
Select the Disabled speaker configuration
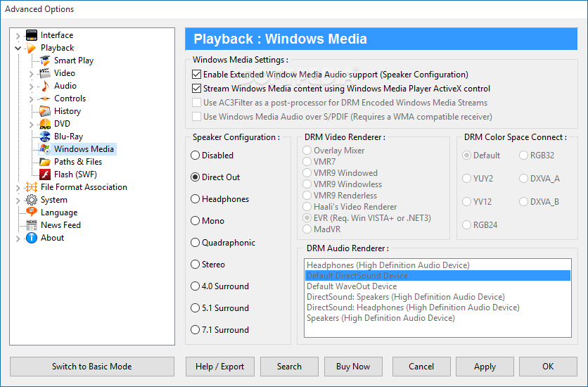tap(195, 156)
